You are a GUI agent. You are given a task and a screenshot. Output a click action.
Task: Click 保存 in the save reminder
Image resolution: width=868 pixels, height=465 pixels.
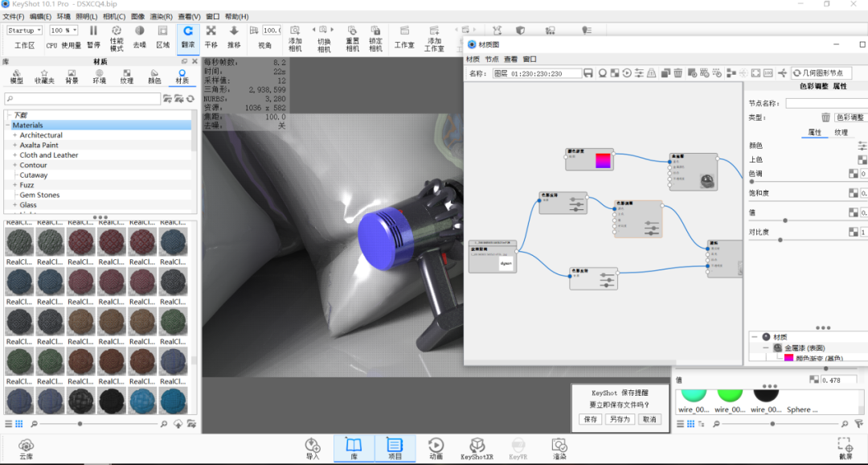(591, 420)
